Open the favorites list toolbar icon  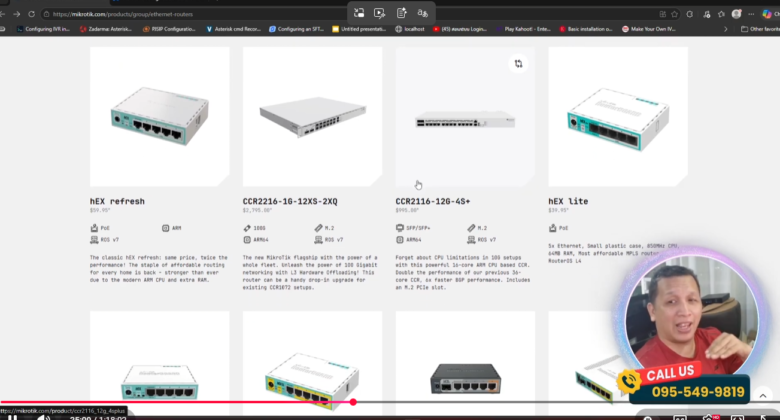coord(721,14)
